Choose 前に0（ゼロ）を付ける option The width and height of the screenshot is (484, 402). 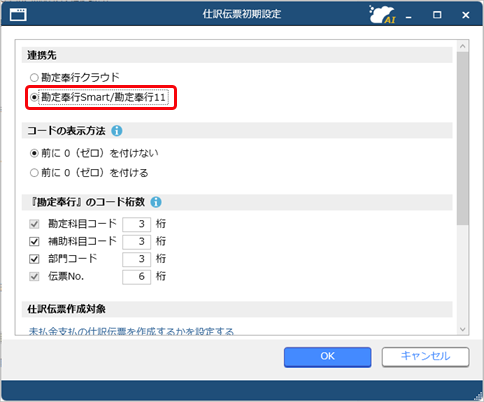(34, 173)
